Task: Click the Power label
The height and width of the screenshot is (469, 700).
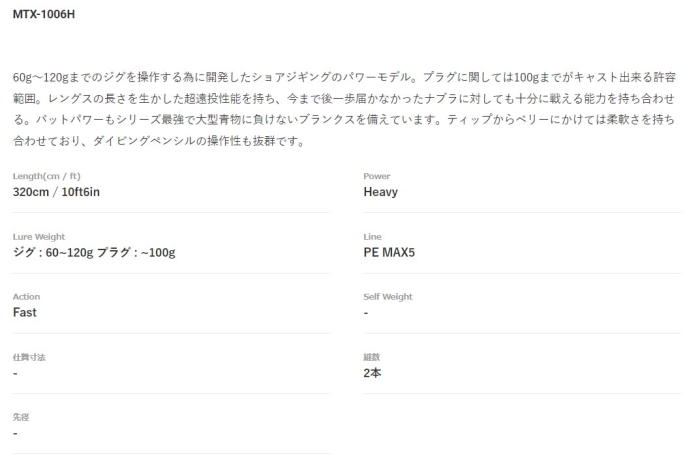Action: (x=377, y=176)
